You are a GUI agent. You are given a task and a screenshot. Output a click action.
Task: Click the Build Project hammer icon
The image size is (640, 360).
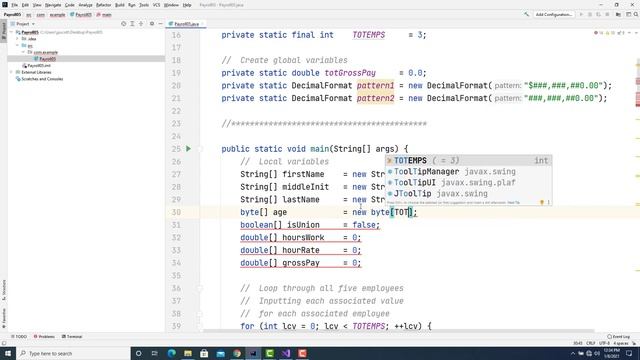526,14
